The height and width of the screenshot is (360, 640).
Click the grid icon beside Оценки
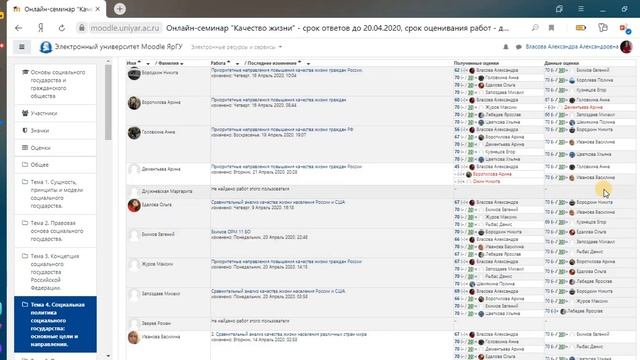coord(25,147)
